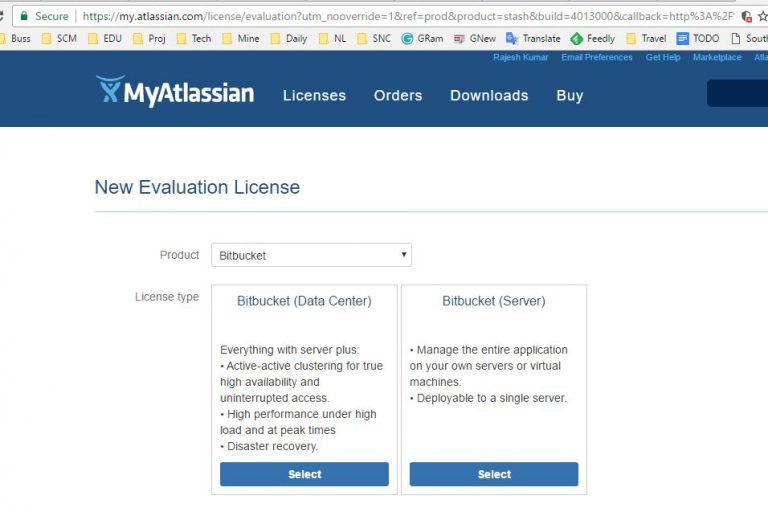Open the Marketplace link
The image size is (768, 512).
pos(717,57)
